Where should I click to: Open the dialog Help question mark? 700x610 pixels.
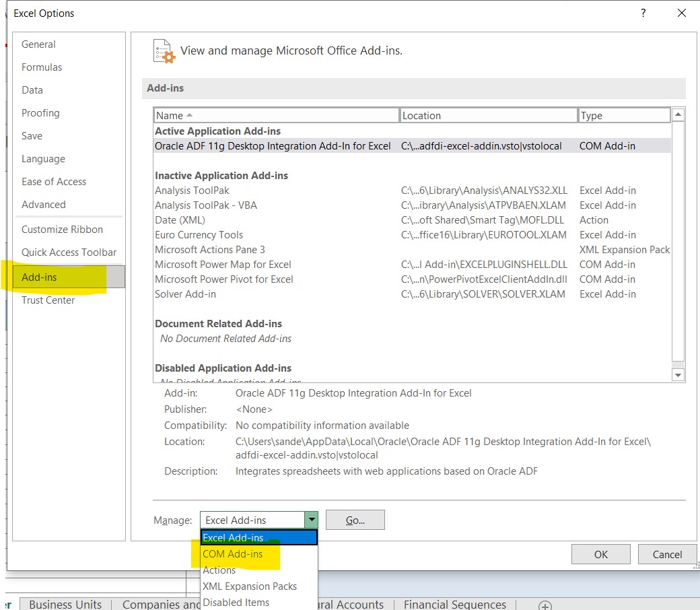(x=643, y=13)
